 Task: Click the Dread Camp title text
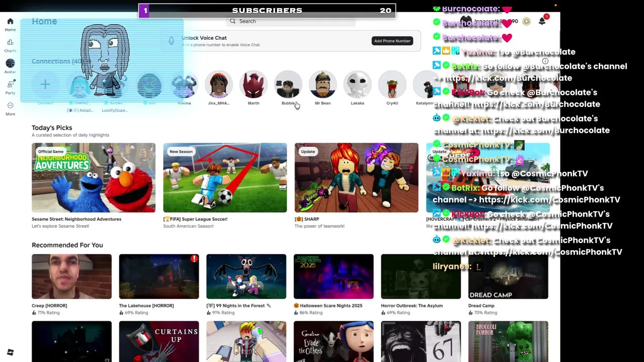click(x=481, y=306)
